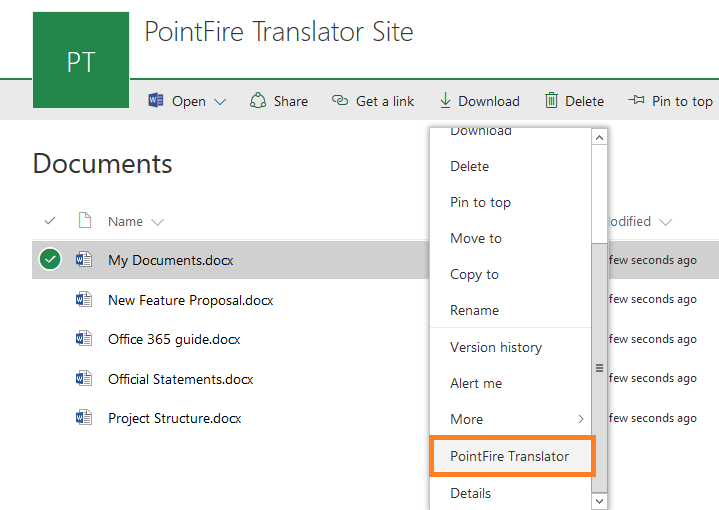
Task: Click modified time of Project Structure.docx
Action: click(653, 418)
